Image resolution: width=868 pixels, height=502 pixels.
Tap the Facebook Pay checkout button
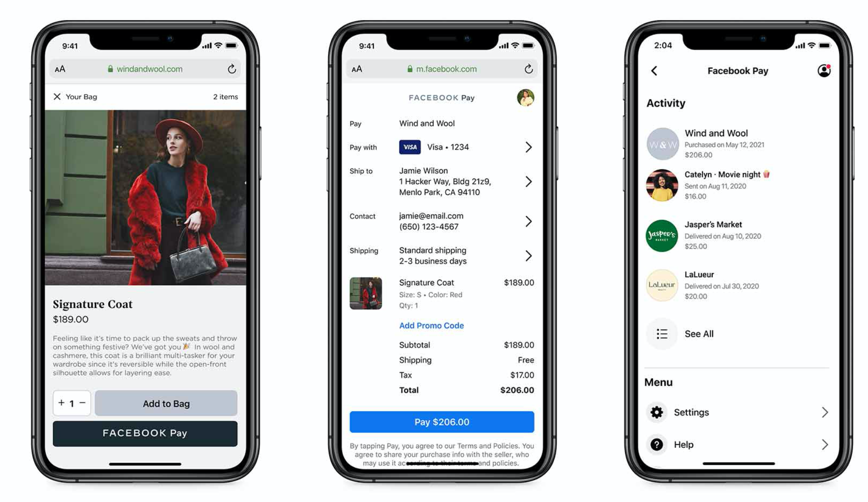coord(146,432)
